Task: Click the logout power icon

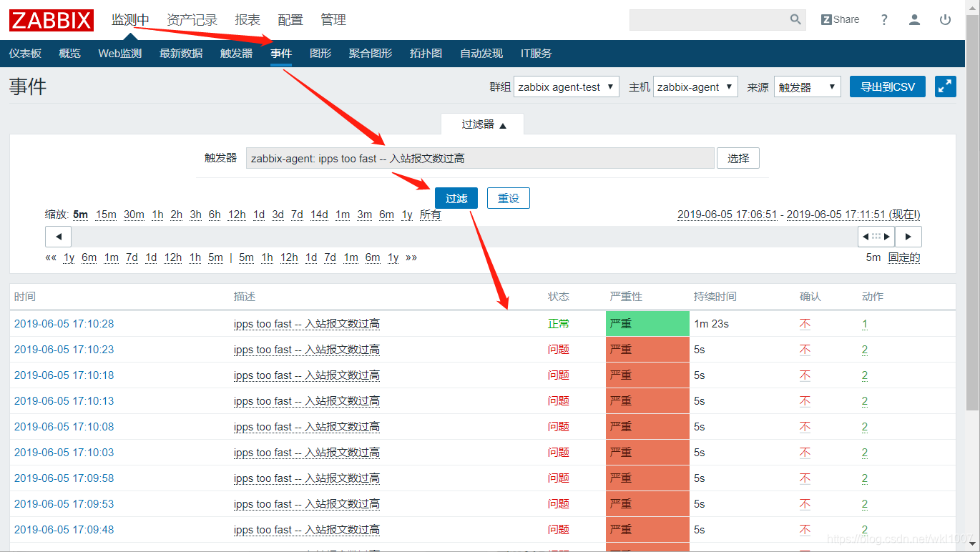Action: 945,19
